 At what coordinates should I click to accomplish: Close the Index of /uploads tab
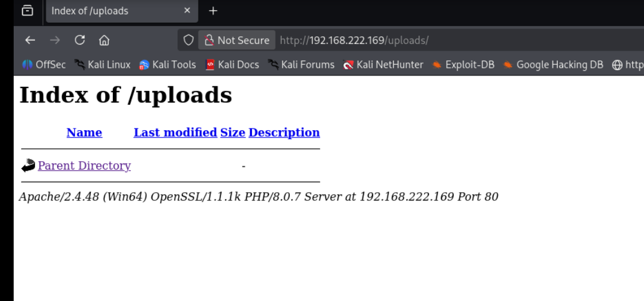(187, 11)
